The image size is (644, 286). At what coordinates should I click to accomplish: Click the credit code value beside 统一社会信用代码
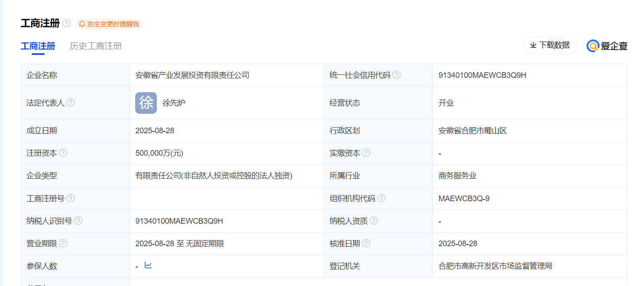tap(482, 75)
